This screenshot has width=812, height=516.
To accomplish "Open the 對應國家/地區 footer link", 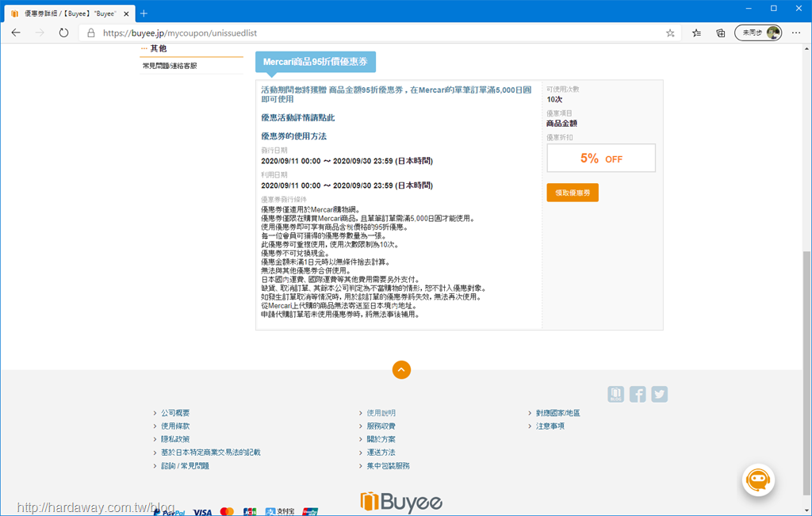I will 557,413.
